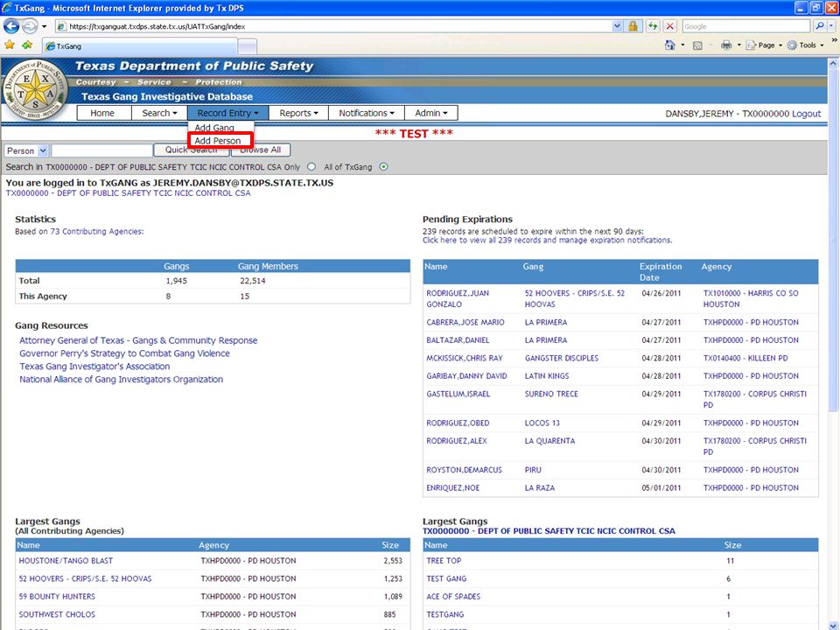
Task: Stop loading with the red X icon
Action: coord(669,25)
